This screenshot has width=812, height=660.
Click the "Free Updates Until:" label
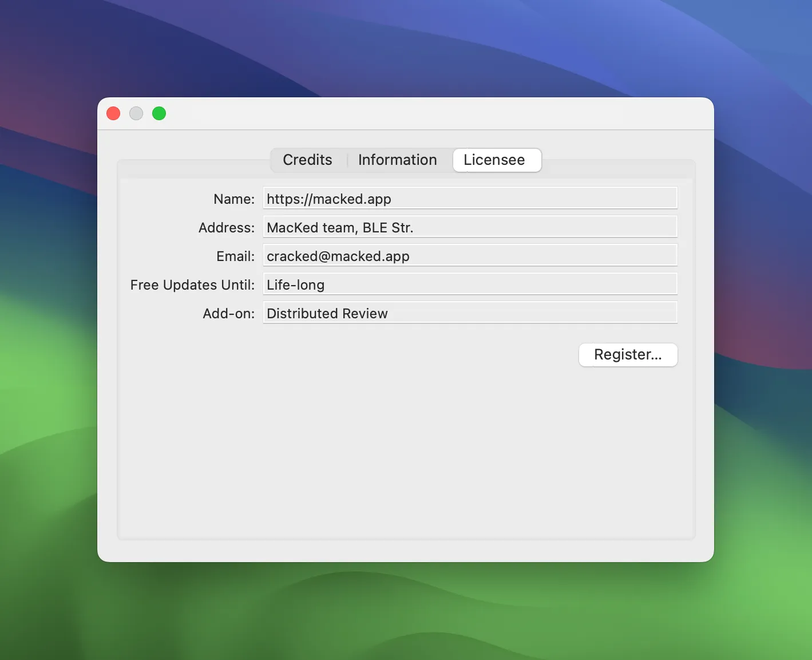click(x=192, y=285)
